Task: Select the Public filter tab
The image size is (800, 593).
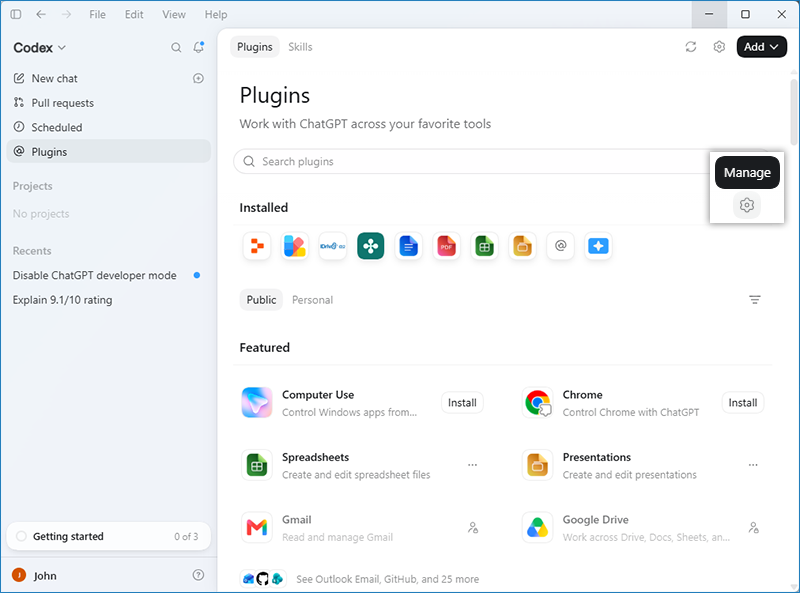Action: coord(261,300)
